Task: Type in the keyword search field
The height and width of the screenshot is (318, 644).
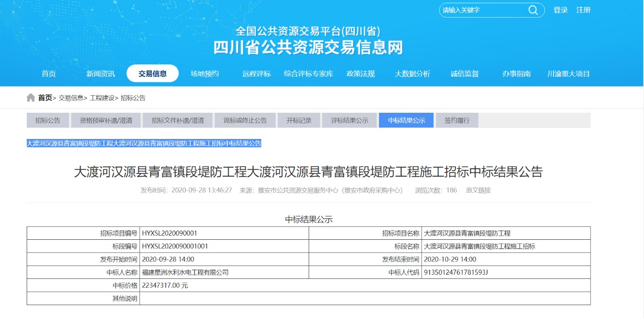Action: click(x=482, y=10)
